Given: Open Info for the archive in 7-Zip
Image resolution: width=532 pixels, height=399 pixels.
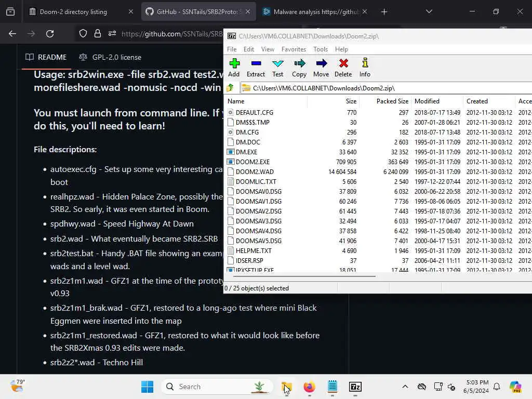Looking at the screenshot, I should pyautogui.click(x=365, y=68).
